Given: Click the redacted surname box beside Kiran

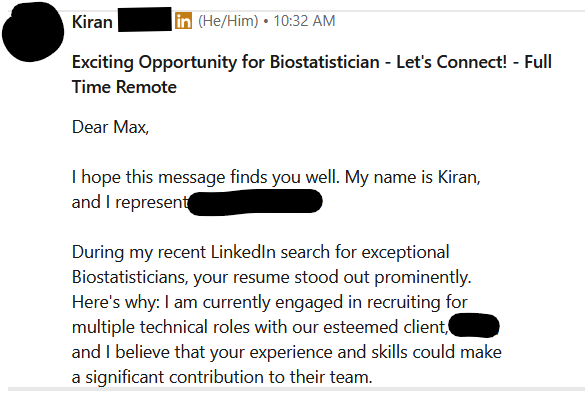Looking at the screenshot, I should point(145,19).
